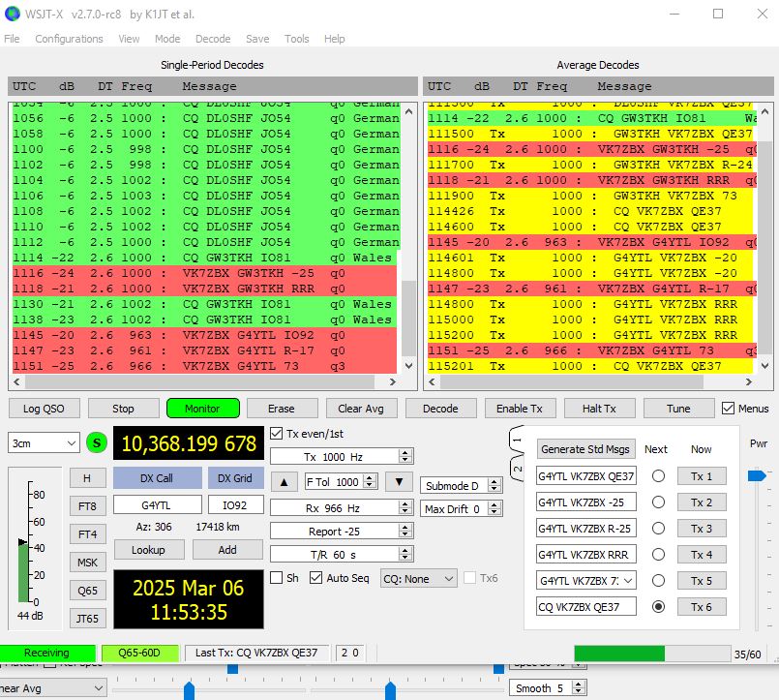The image size is (779, 700).
Task: Click the Erase button
Action: pyautogui.click(x=282, y=409)
